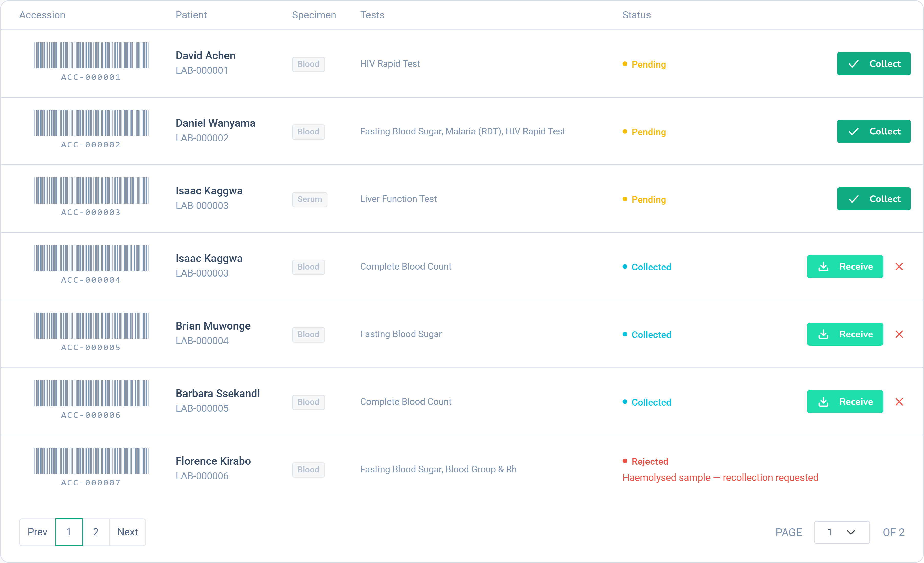This screenshot has height=563, width=924.
Task: Select page 1 in pagination
Action: [x=69, y=532]
